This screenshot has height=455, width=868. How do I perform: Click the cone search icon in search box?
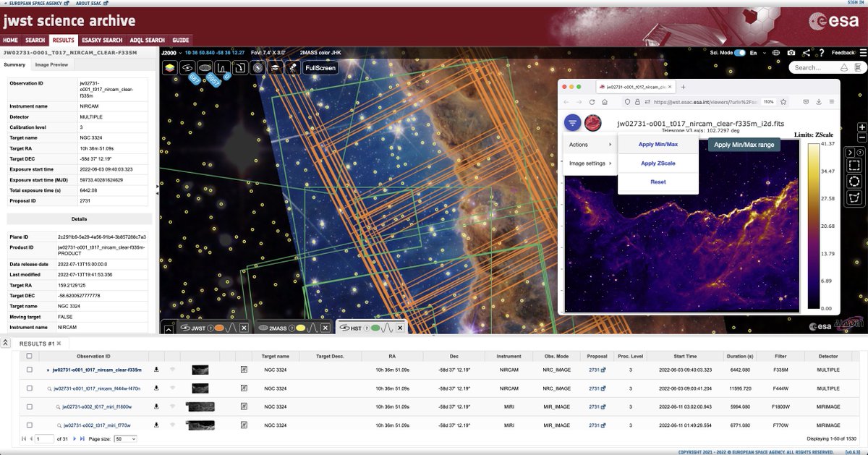tap(844, 67)
